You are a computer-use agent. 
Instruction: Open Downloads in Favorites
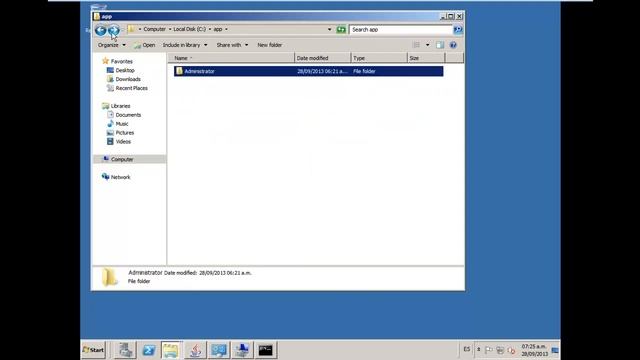coord(128,79)
